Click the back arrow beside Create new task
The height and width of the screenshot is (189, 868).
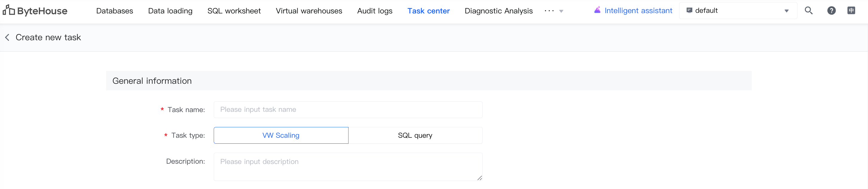7,37
